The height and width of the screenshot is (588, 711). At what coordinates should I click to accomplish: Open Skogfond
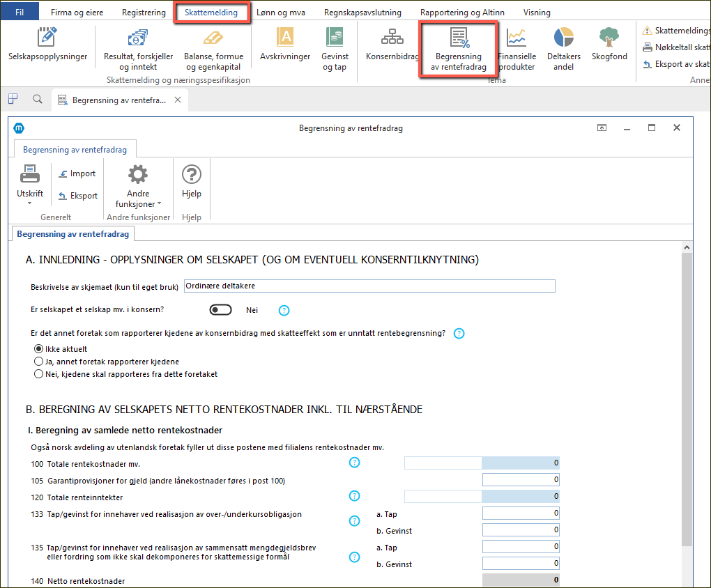[609, 44]
